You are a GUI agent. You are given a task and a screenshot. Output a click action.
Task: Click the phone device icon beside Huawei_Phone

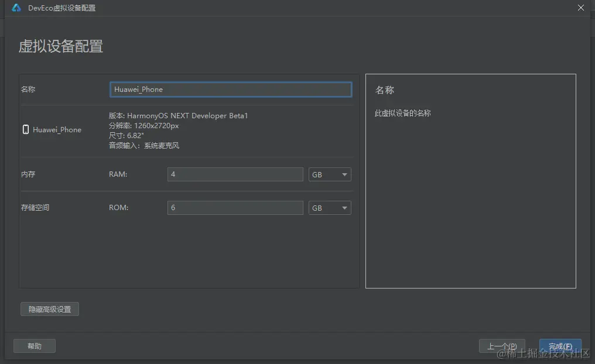click(25, 130)
